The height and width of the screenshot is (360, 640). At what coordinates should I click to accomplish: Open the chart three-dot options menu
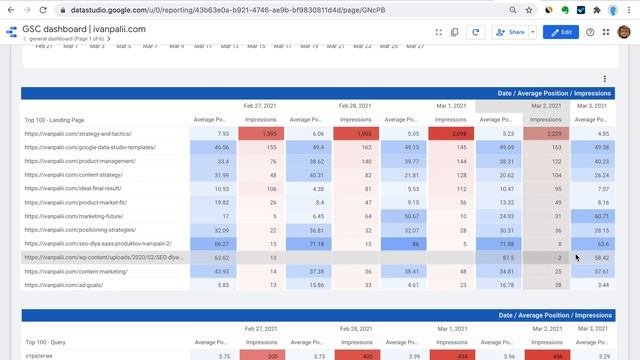[605, 79]
